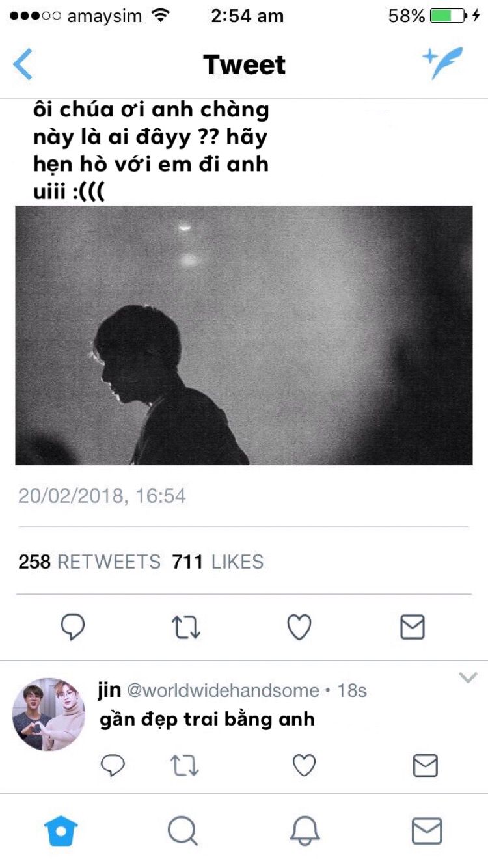The image size is (488, 868).
Task: View the 711 Likes list
Action: click(218, 562)
